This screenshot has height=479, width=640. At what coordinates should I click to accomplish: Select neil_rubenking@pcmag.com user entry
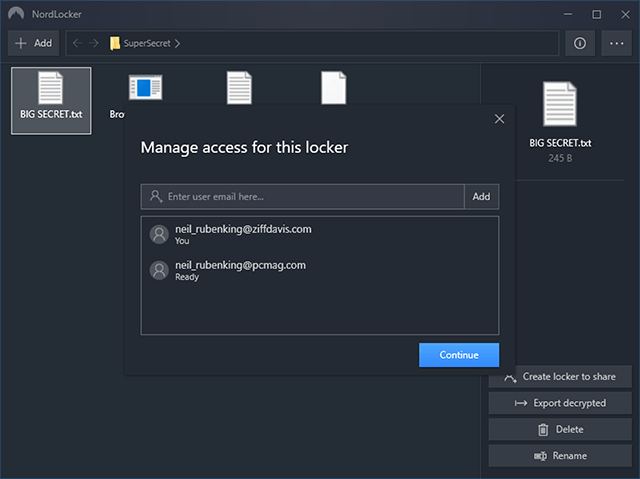point(320,271)
